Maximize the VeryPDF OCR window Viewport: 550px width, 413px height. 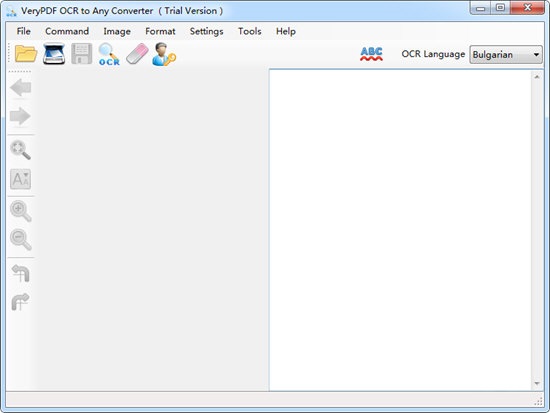coord(501,8)
